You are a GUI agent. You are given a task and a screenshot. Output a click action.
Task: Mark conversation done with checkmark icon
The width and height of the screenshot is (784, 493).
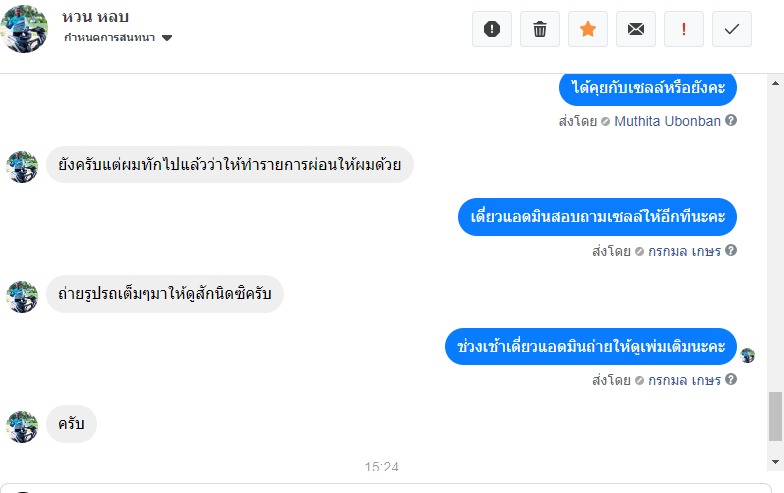(732, 29)
